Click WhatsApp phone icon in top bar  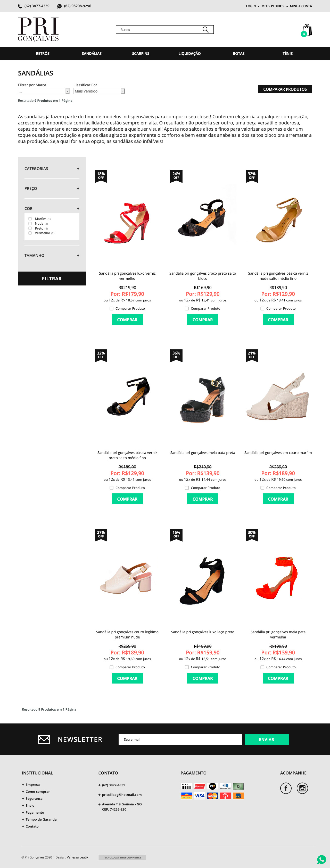[x=60, y=6]
